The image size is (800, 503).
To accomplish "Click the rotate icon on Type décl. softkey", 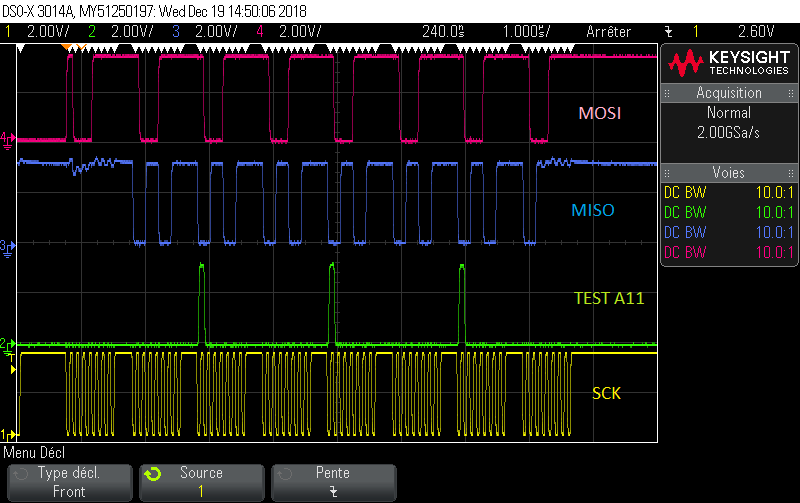I will click(21, 474).
